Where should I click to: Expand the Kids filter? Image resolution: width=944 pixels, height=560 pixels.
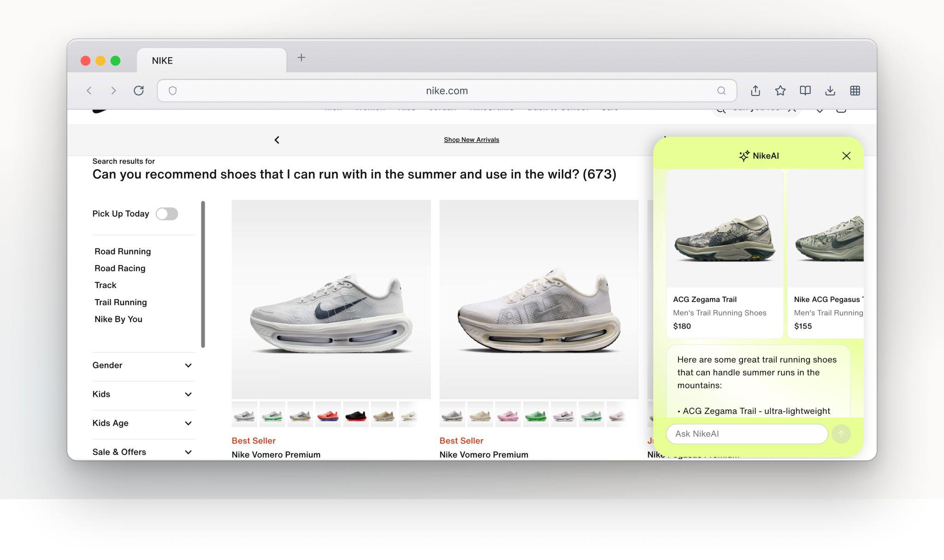click(144, 394)
